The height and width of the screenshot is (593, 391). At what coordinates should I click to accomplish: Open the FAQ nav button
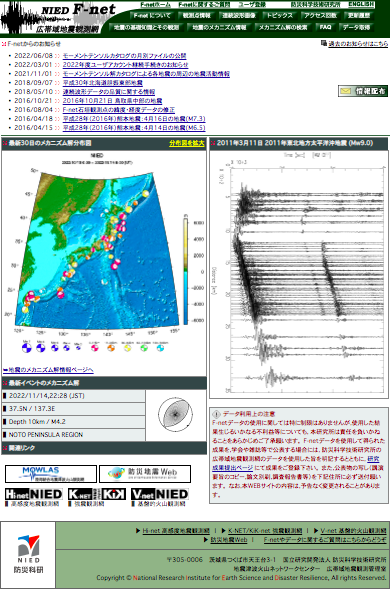tap(325, 27)
